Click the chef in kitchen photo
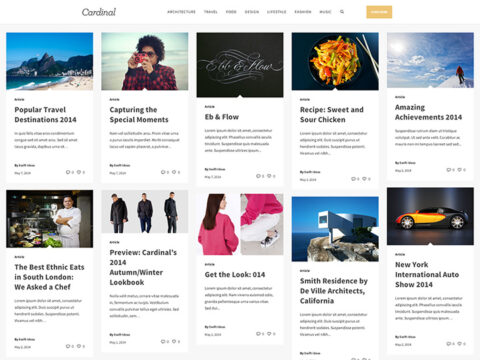 pos(50,219)
